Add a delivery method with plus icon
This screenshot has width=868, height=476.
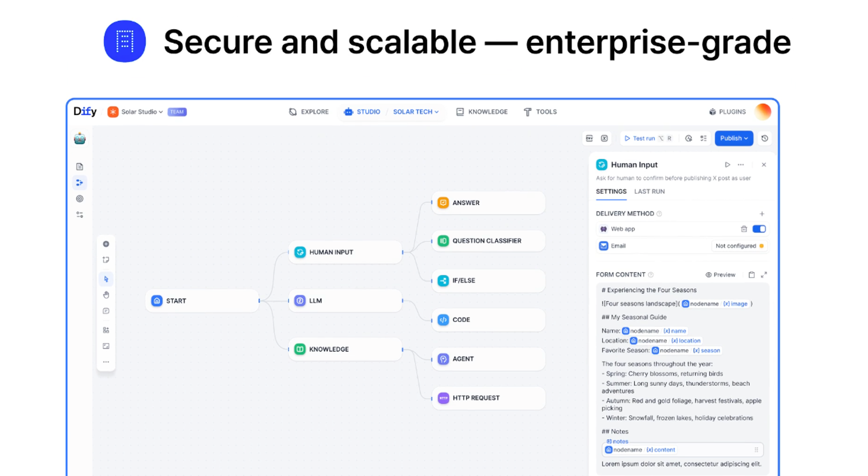coord(762,214)
